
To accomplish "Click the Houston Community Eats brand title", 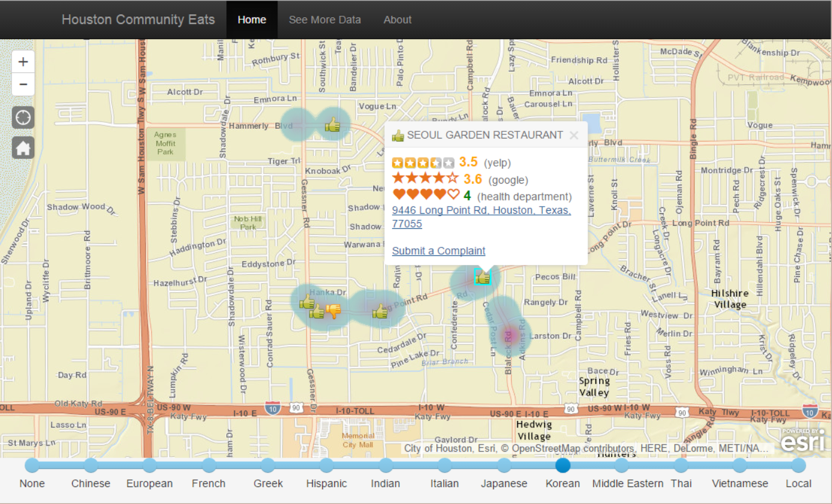I will (x=138, y=19).
